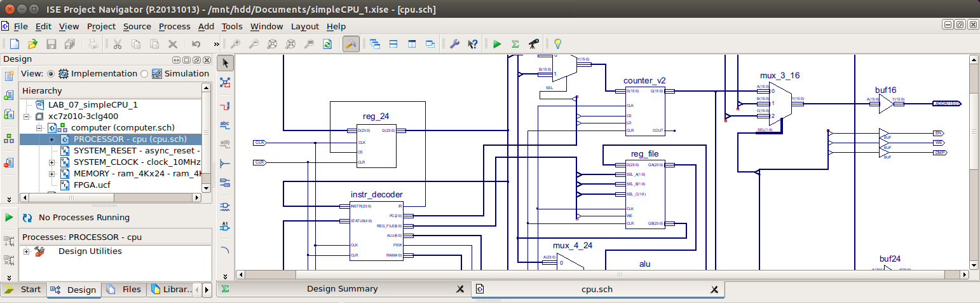Collapse the xc7z010-3clg400 device node

point(27,116)
